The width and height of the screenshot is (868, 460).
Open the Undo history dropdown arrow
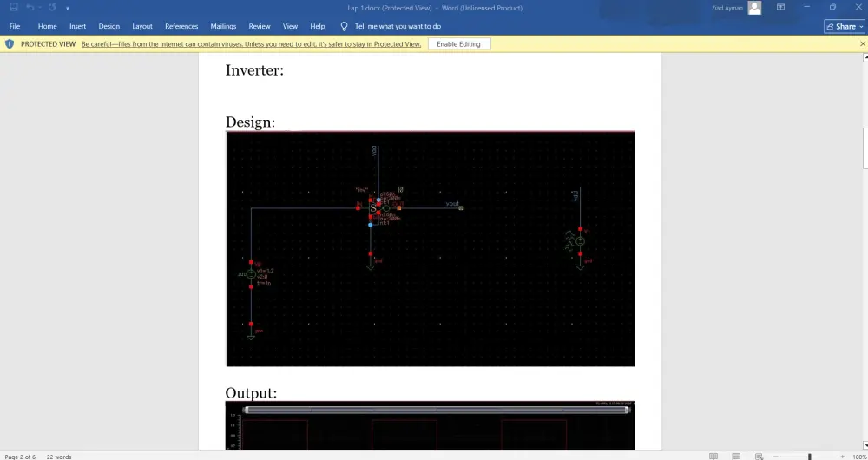(x=39, y=8)
